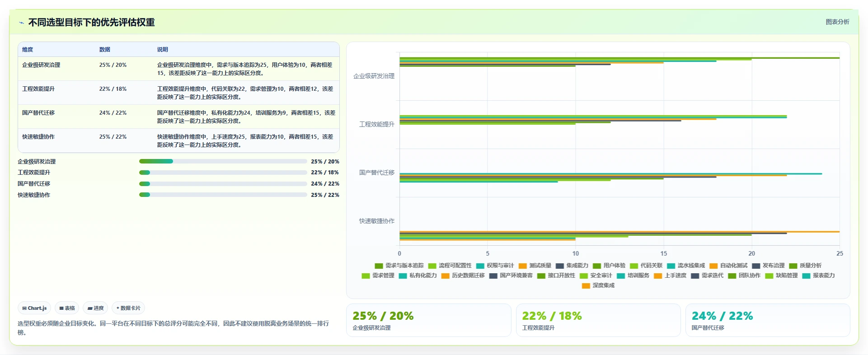This screenshot has height=355, width=868.
Task: Toggle the 私有化能力 teal legend icon
Action: coord(403,276)
